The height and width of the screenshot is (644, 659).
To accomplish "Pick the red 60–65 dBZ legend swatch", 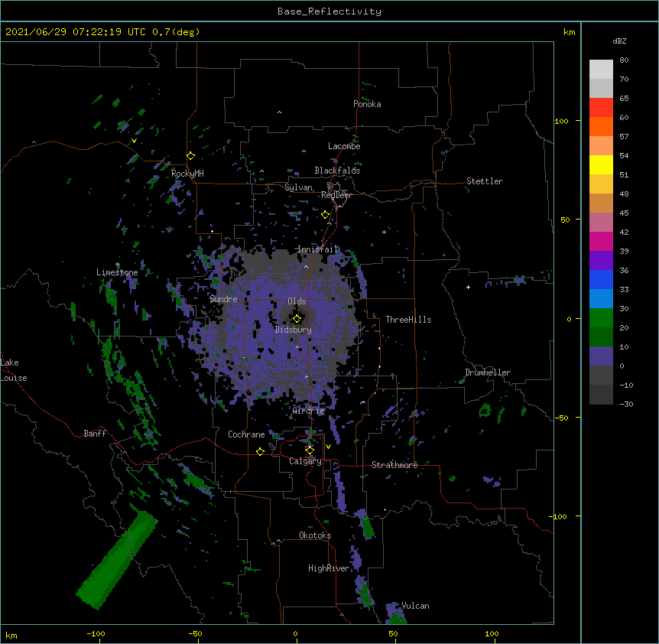I will pyautogui.click(x=601, y=107).
